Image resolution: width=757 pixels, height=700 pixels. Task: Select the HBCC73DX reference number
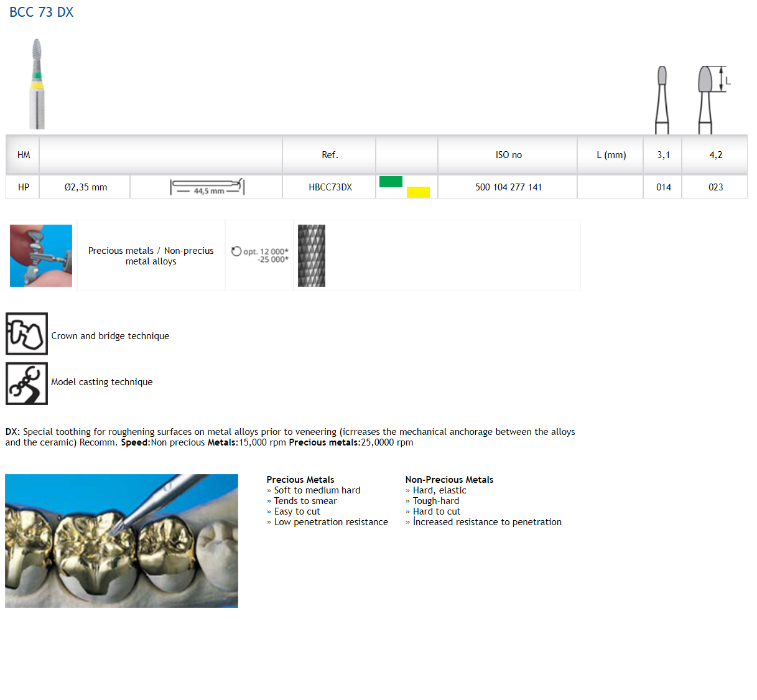(330, 187)
